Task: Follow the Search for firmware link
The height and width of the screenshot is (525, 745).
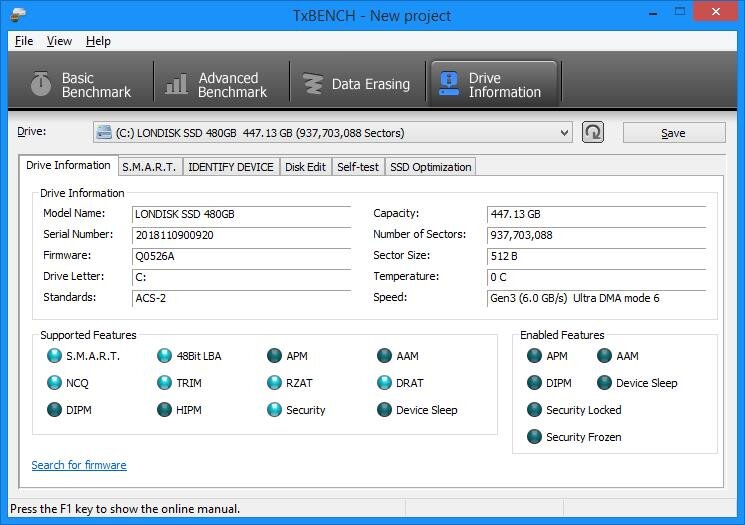Action: pos(79,465)
